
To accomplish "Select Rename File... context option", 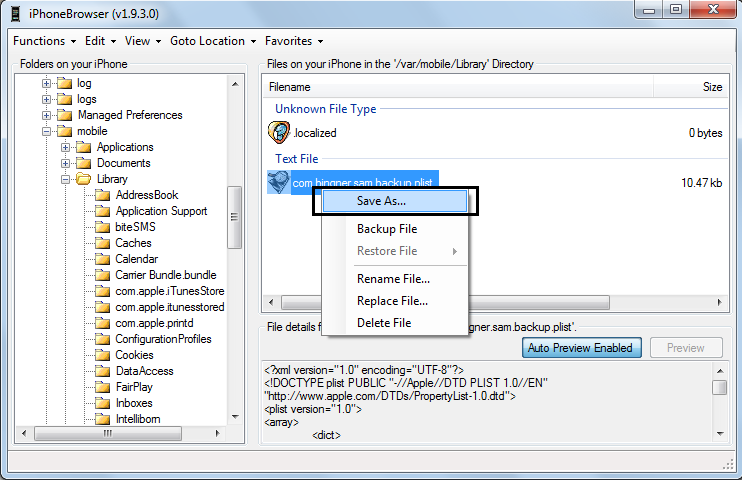I will click(395, 279).
